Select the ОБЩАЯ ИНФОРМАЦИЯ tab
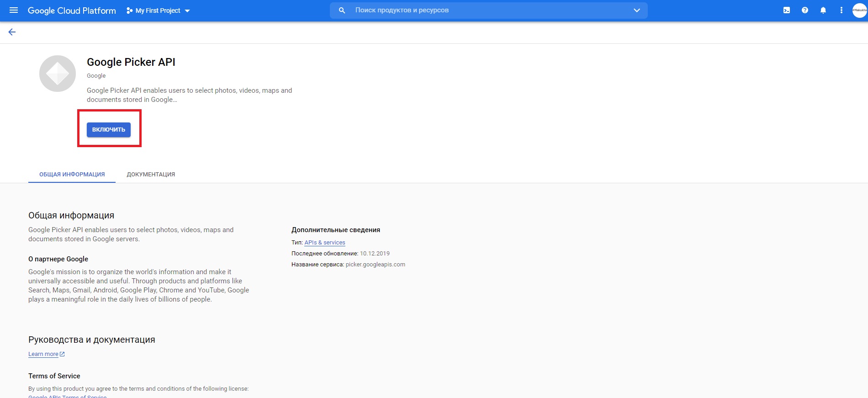Viewport: 868px width, 398px height. [x=72, y=175]
